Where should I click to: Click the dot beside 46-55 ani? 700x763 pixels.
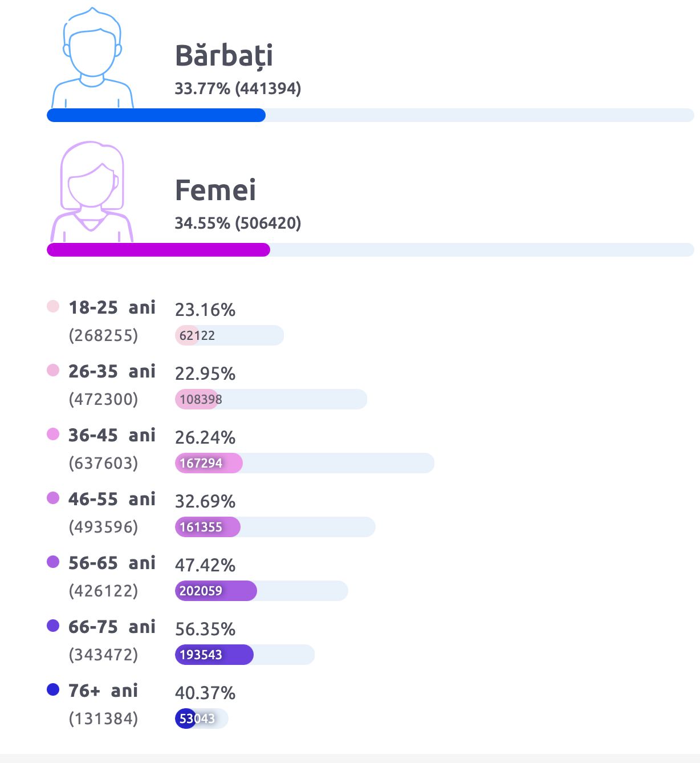tap(53, 498)
